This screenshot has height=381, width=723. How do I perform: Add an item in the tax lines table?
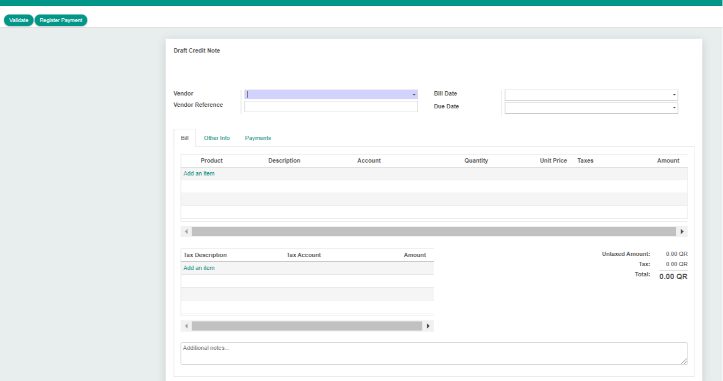tap(199, 268)
